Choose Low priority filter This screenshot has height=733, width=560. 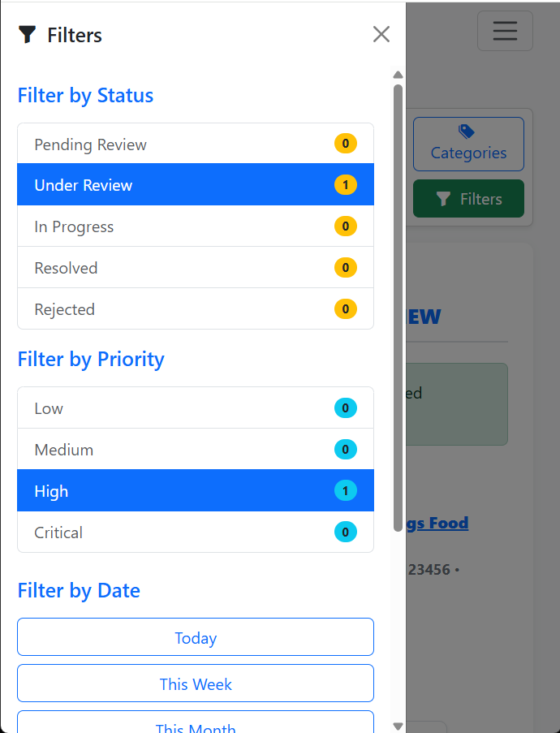pos(195,408)
